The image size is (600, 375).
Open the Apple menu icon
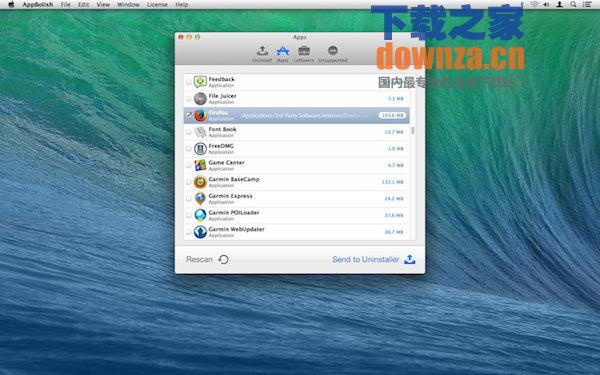[x=11, y=5]
